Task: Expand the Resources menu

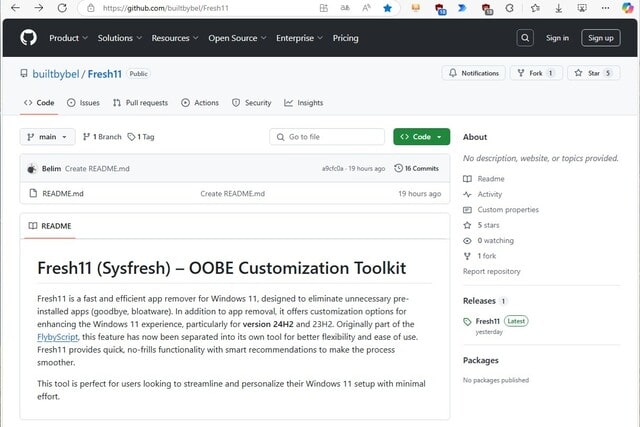Action: [175, 38]
